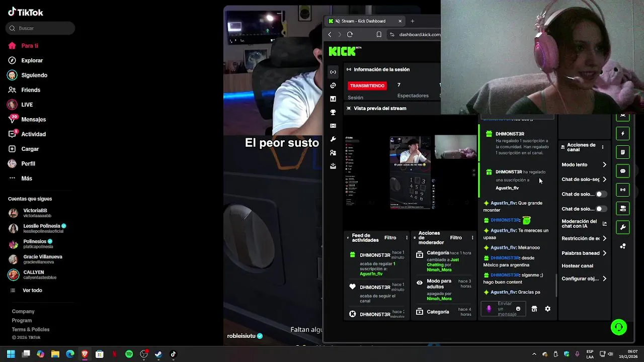Click the chat scrollbar thumb
The image size is (644, 362).
click(x=556, y=285)
